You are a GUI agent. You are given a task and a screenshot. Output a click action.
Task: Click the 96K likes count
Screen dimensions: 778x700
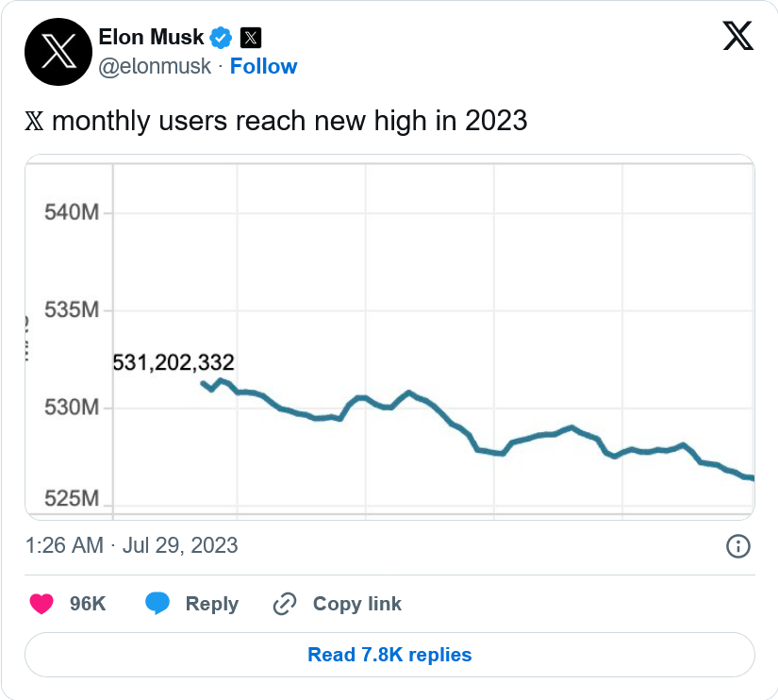[88, 604]
